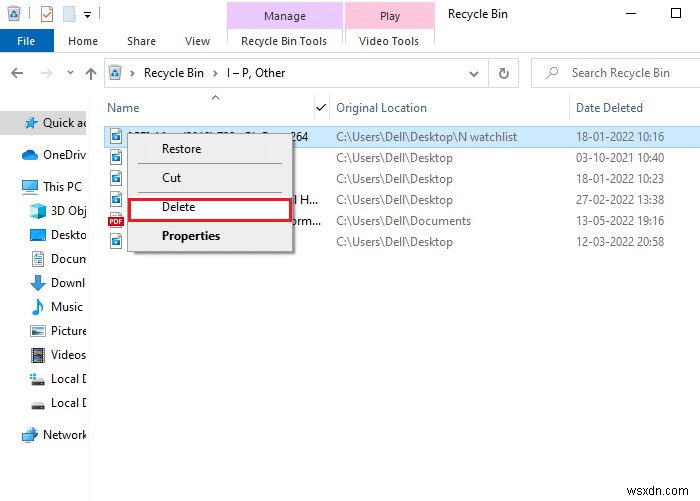Click the New folder quick access icon
This screenshot has height=501, width=700.
pos(69,14)
